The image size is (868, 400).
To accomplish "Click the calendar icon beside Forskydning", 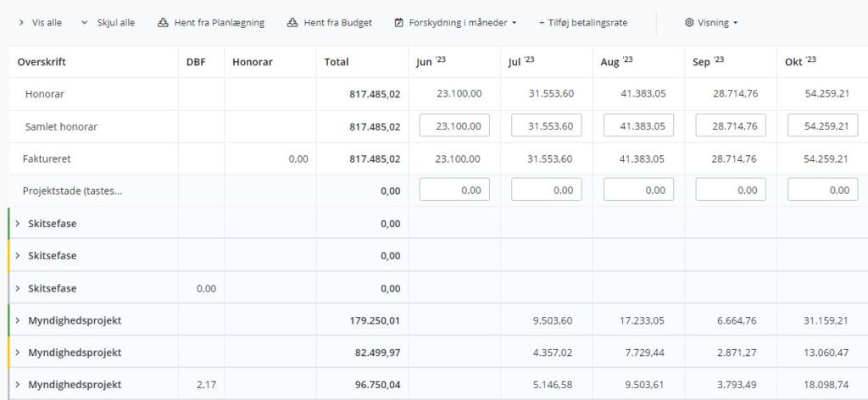I will (398, 23).
